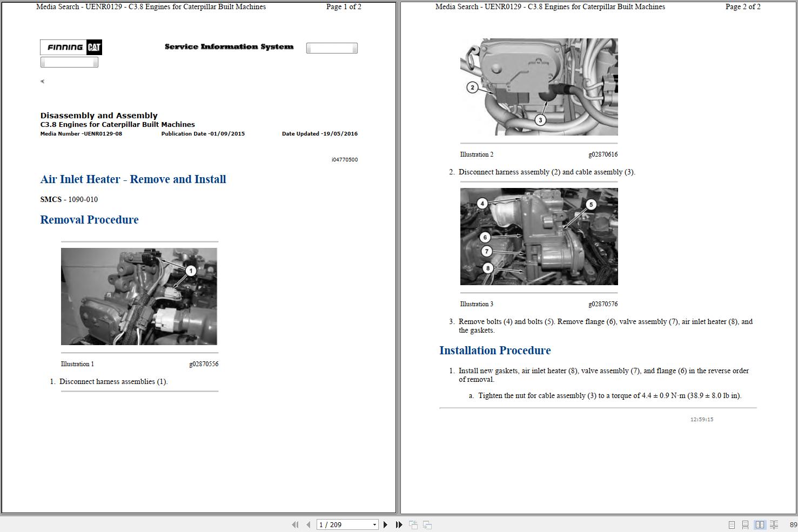Image resolution: width=798 pixels, height=532 pixels.
Task: Click the blank box beside Service Information System
Action: [x=332, y=48]
